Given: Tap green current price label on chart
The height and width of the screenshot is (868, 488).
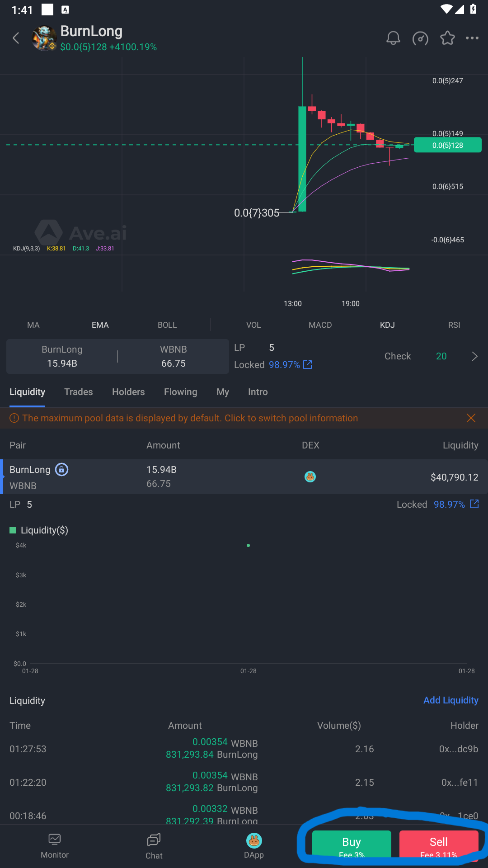Looking at the screenshot, I should (447, 145).
